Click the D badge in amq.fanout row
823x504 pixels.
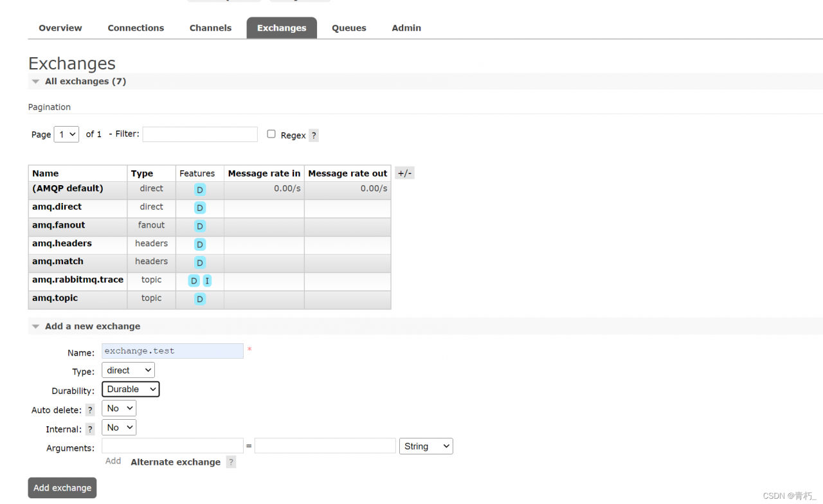(x=200, y=226)
